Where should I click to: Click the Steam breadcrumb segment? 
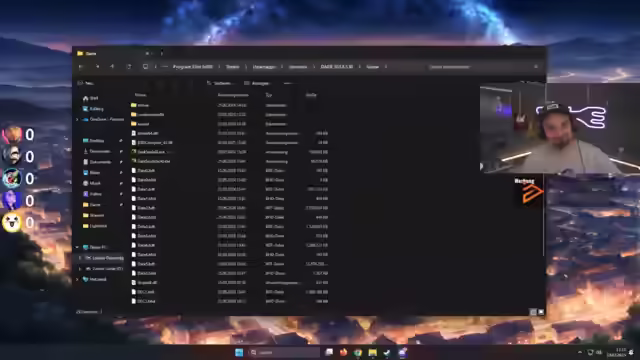pyautogui.click(x=232, y=67)
